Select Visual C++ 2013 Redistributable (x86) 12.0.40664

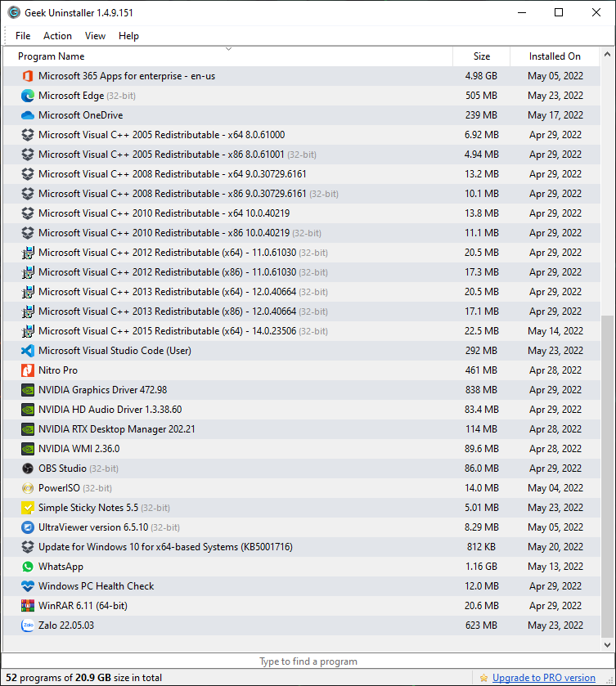click(x=302, y=312)
